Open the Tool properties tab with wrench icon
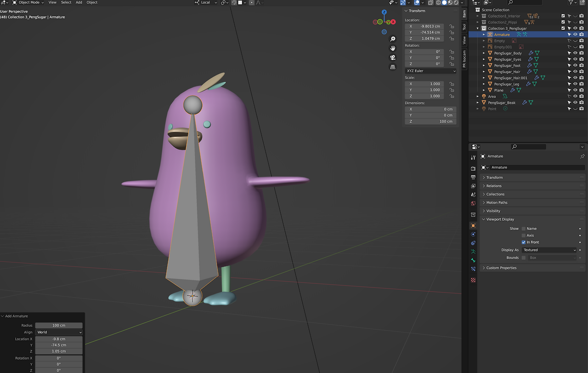 (473, 157)
